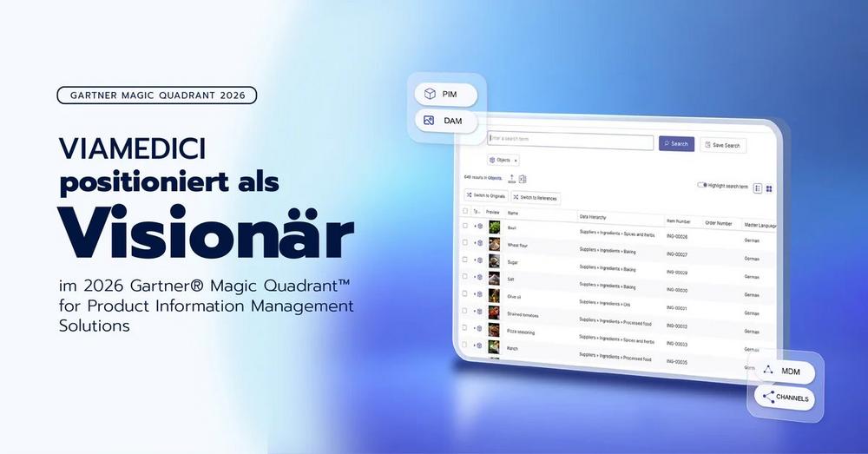
Task: Open the Wheat flour preview thumbnail
Action: (x=495, y=244)
